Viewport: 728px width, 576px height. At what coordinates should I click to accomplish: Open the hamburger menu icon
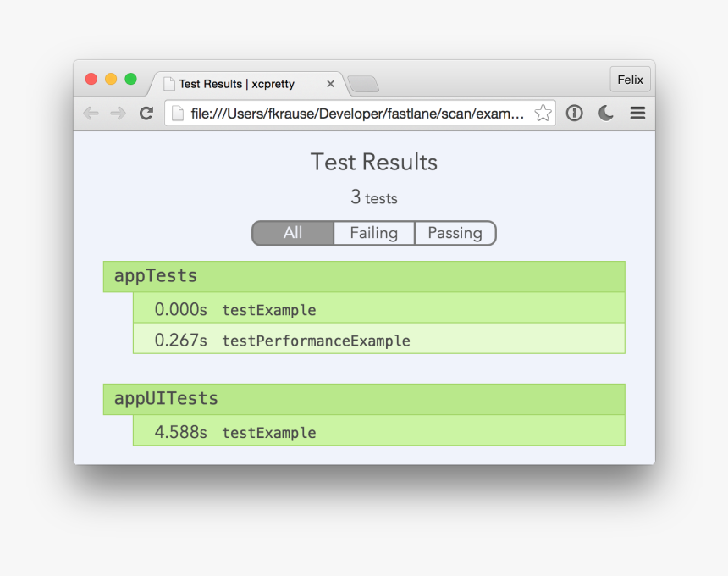pos(637,112)
